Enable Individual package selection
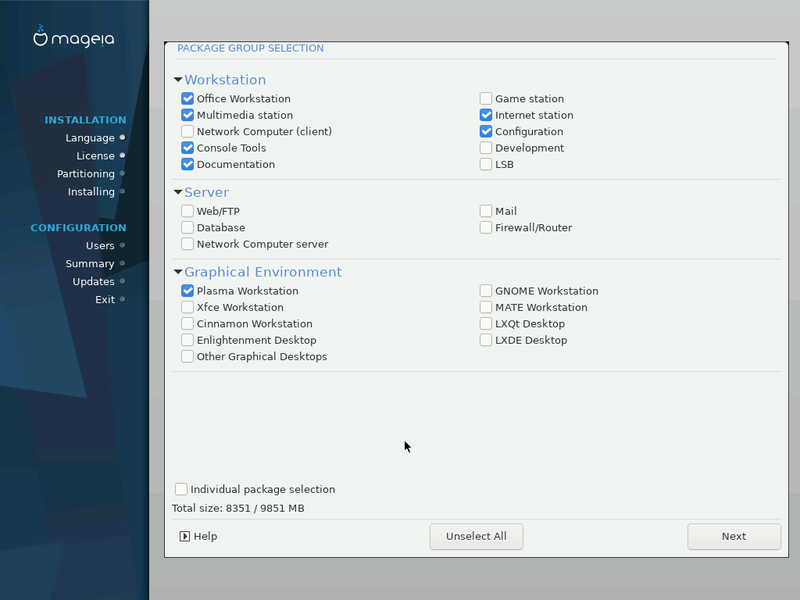Image resolution: width=800 pixels, height=600 pixels. pyautogui.click(x=181, y=489)
